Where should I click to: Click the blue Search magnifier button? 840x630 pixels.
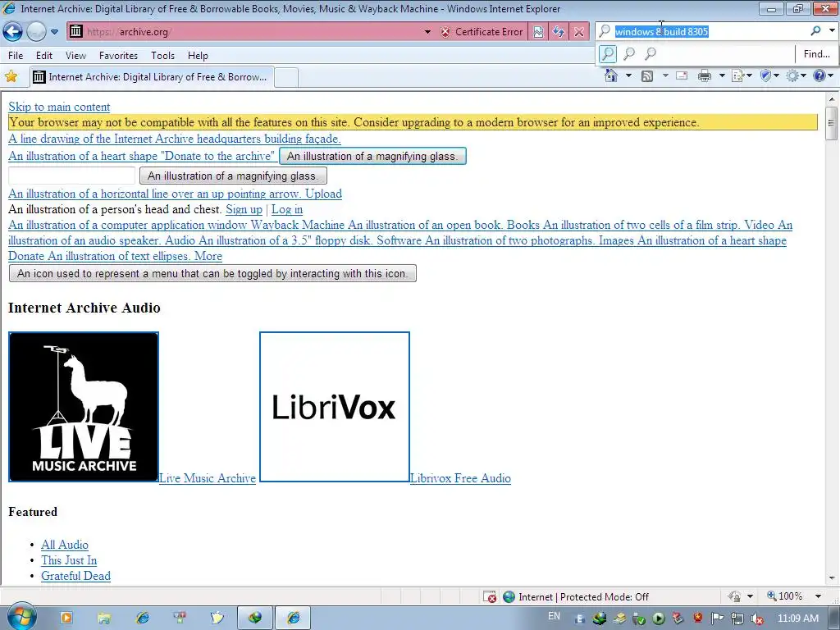815,31
